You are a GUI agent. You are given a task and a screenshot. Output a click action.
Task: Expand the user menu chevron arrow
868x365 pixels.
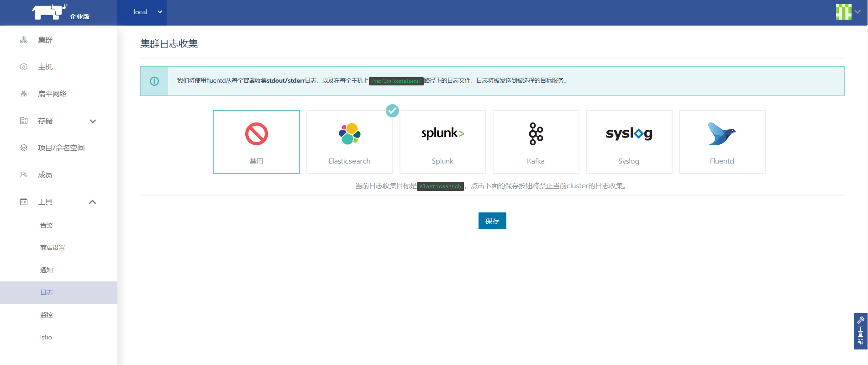tap(857, 12)
